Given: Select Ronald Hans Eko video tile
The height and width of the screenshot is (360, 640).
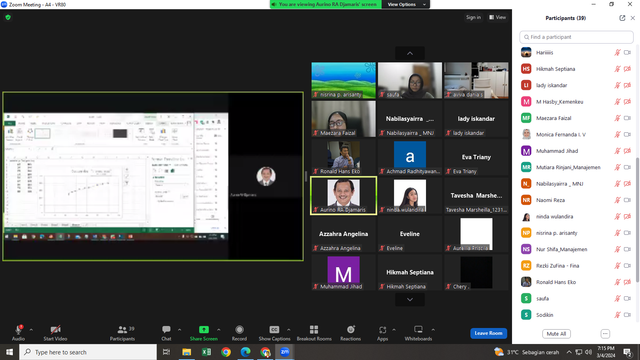Looking at the screenshot, I should pyautogui.click(x=343, y=157).
